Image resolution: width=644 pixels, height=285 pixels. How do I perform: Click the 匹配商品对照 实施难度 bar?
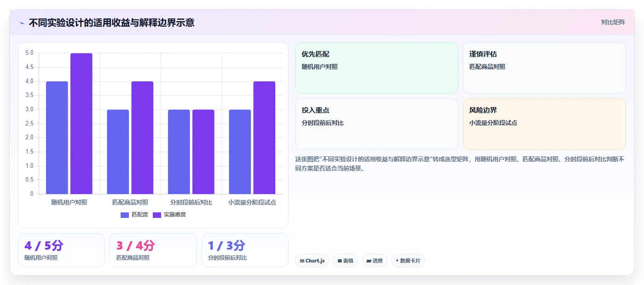[142, 138]
